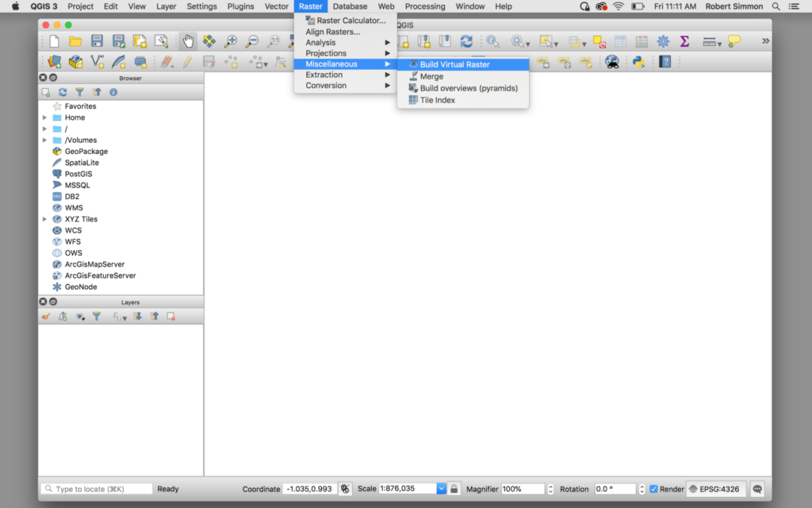Toggle the Render checkbox
The image size is (812, 508).
point(653,489)
